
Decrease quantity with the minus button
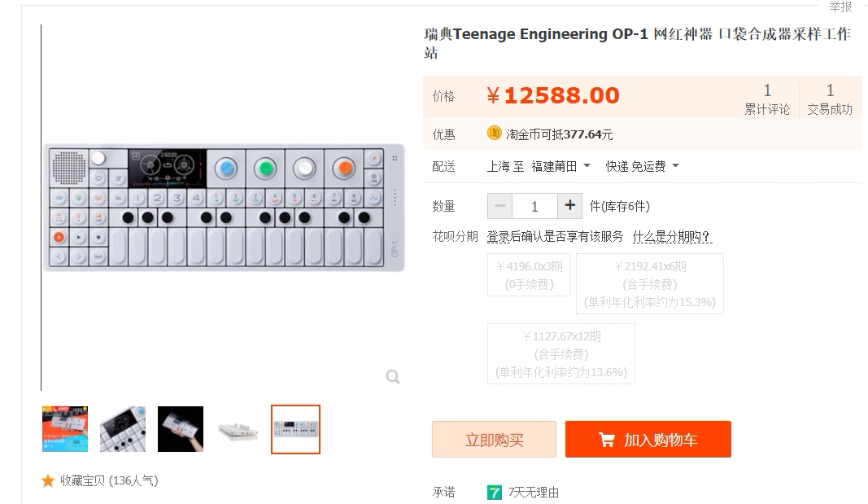[x=499, y=206]
